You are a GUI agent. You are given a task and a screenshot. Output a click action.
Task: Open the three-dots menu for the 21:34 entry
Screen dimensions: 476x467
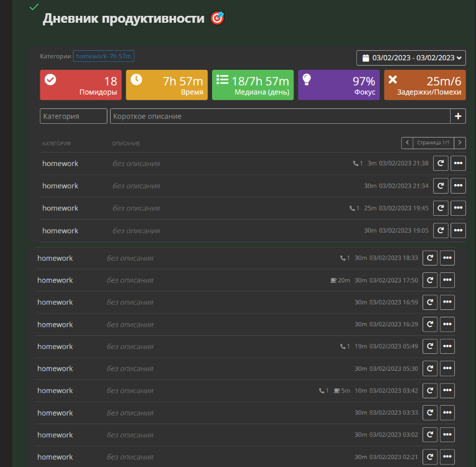point(458,186)
